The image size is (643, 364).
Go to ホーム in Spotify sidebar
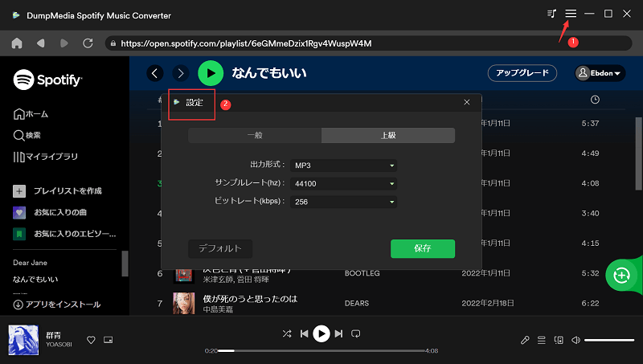tap(31, 114)
